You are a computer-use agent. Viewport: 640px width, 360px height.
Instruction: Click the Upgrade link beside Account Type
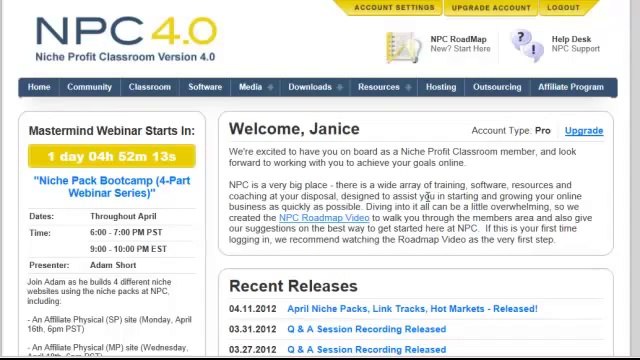584,131
